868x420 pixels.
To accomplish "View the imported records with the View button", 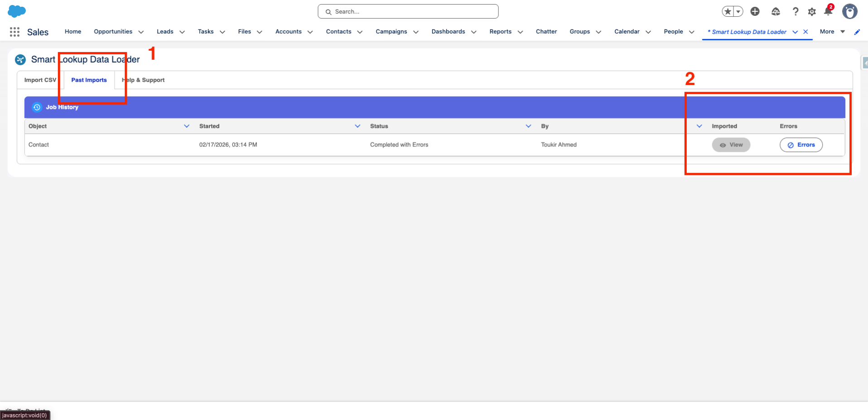I will [x=731, y=145].
